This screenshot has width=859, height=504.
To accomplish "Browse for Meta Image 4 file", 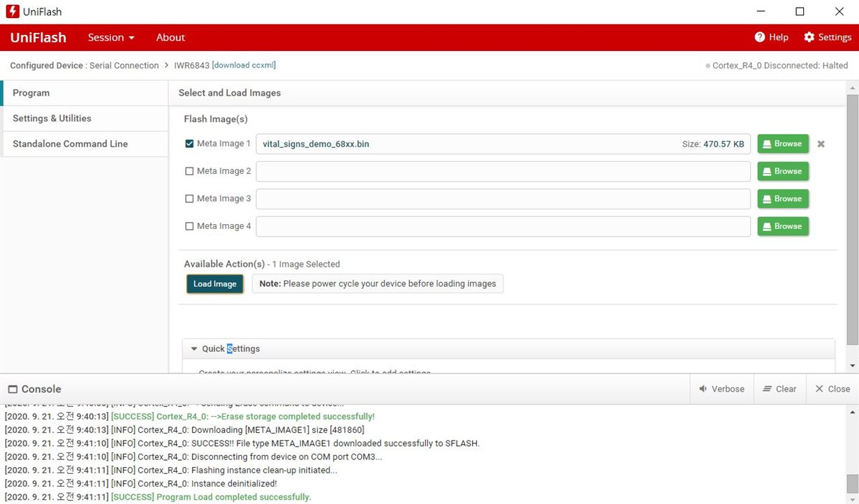I will tap(783, 226).
